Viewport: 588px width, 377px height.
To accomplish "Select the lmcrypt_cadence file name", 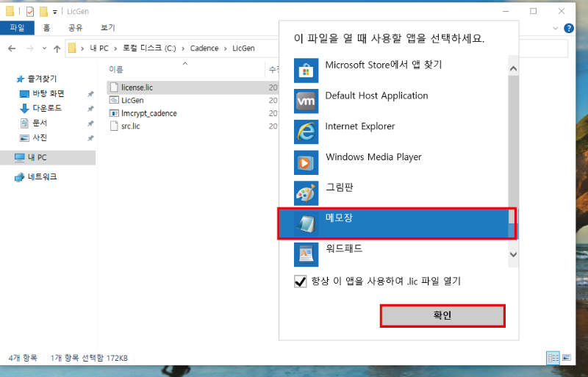I will [149, 113].
